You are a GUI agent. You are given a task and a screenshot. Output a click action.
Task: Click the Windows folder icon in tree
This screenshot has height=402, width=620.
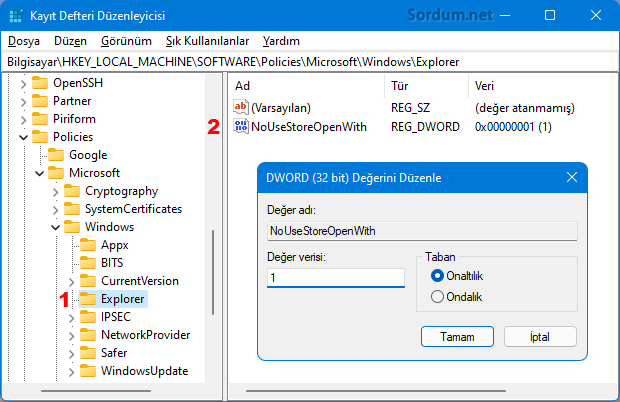click(72, 227)
